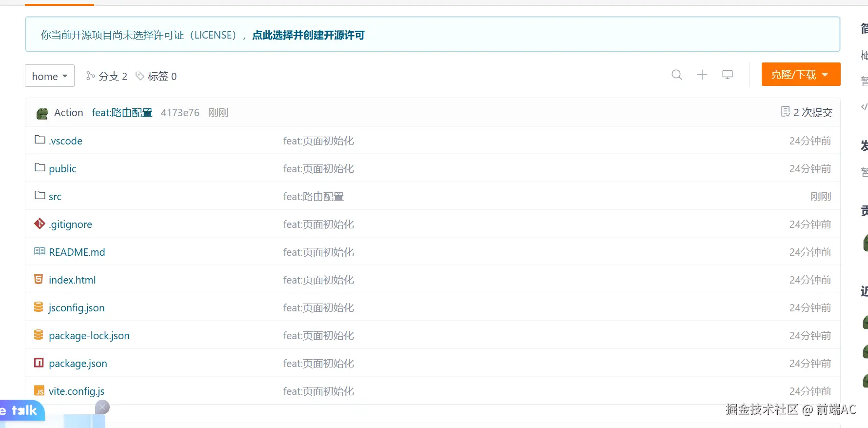Click package.json row commit message
The image size is (868, 428).
(318, 364)
